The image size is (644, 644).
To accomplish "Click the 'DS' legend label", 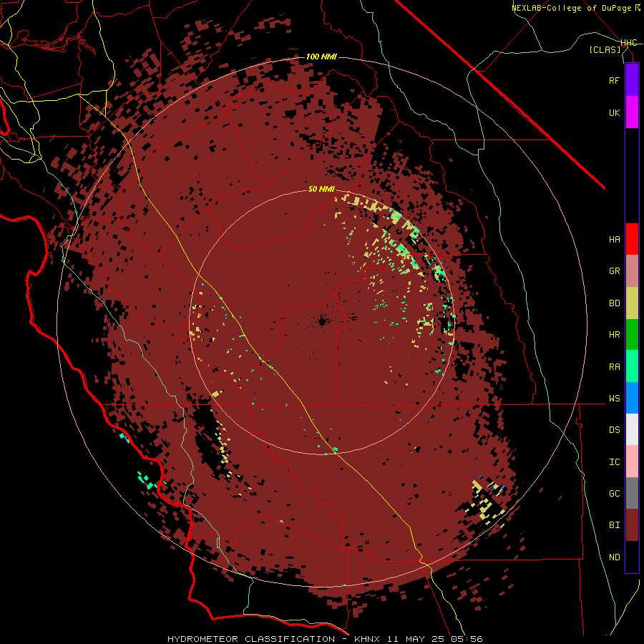I will point(614,430).
